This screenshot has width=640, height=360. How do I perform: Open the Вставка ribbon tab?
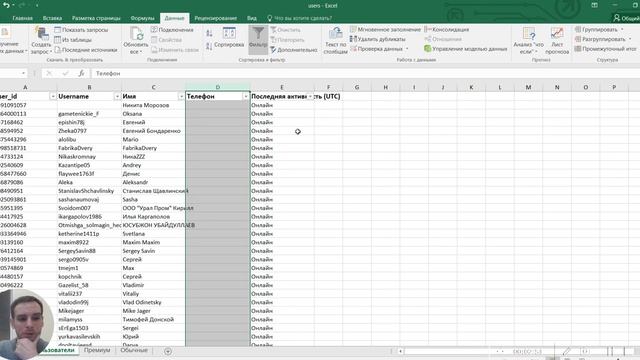pyautogui.click(x=52, y=18)
